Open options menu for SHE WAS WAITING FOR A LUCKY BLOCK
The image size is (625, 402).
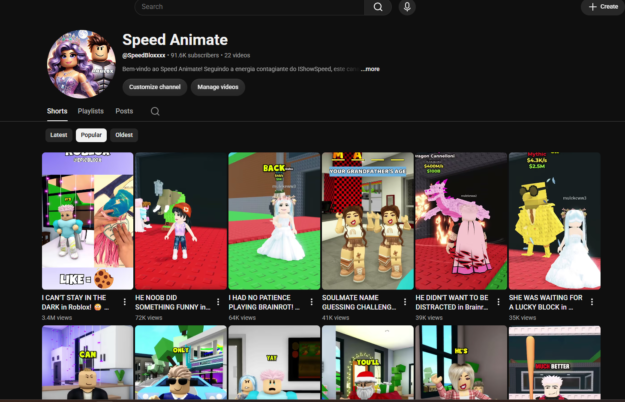click(592, 302)
